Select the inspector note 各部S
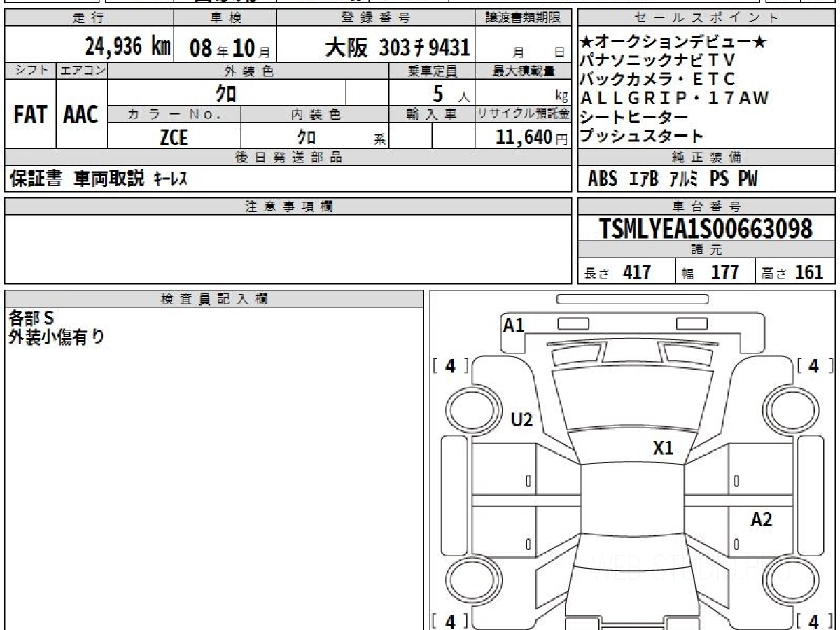 (31, 318)
